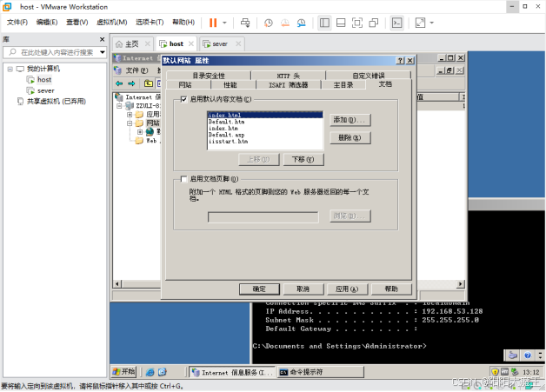Click the library search input field
546x392 pixels.
pos(56,52)
